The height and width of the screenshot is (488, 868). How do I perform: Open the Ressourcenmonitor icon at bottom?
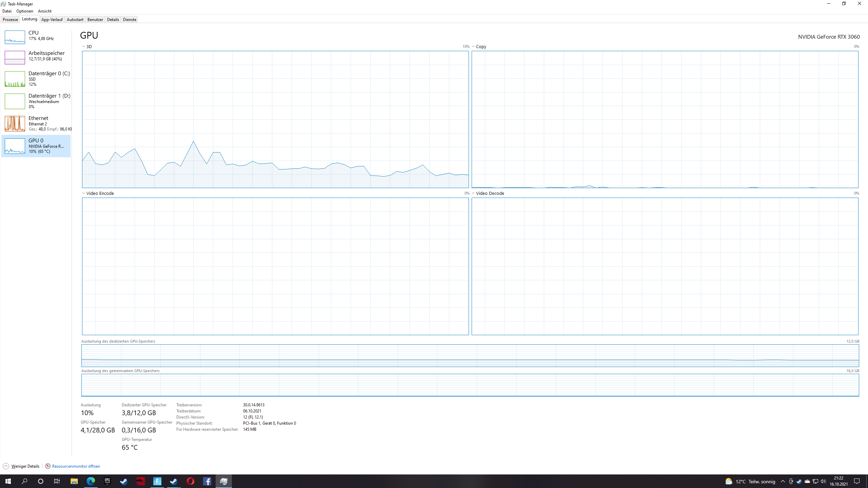tap(48, 466)
